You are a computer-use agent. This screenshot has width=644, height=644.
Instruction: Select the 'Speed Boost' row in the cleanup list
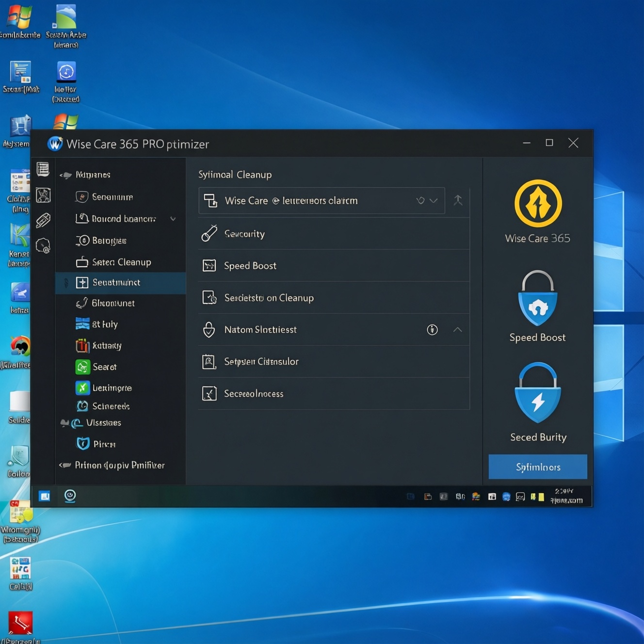tap(334, 266)
